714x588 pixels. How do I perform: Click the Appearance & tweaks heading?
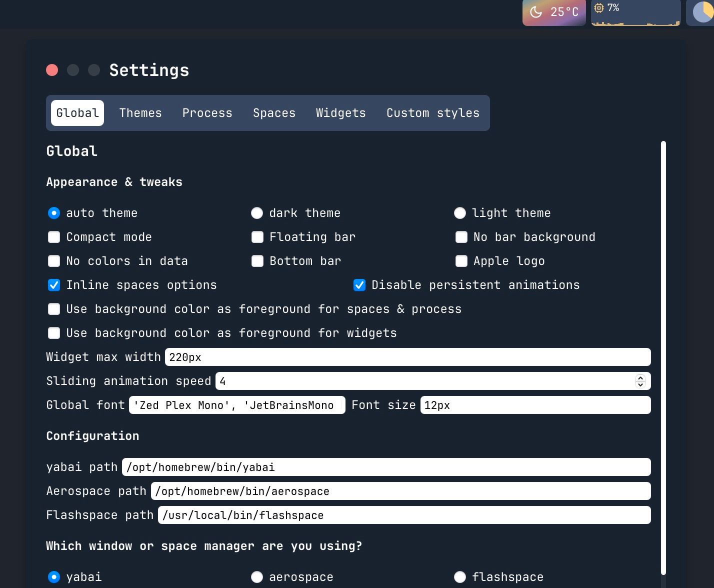(x=114, y=182)
